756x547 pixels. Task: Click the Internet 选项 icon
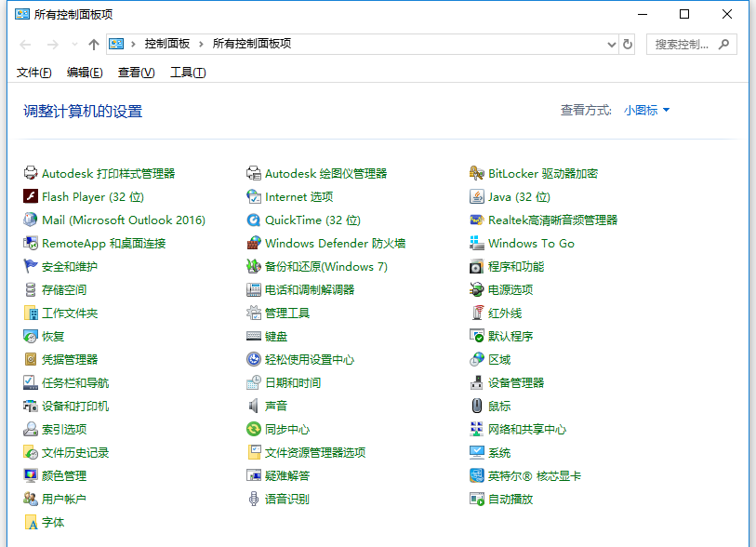[254, 196]
